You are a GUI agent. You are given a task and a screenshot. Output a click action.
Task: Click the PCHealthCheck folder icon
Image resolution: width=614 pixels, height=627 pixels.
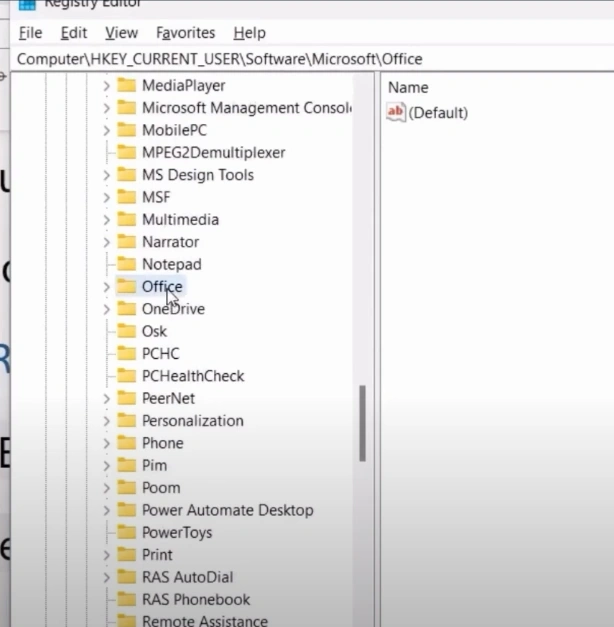point(126,376)
